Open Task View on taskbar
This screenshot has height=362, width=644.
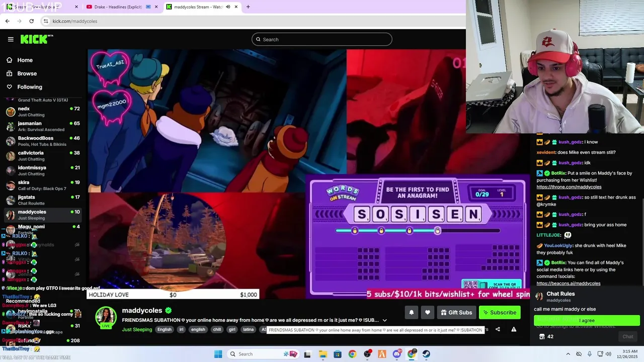pos(307,354)
